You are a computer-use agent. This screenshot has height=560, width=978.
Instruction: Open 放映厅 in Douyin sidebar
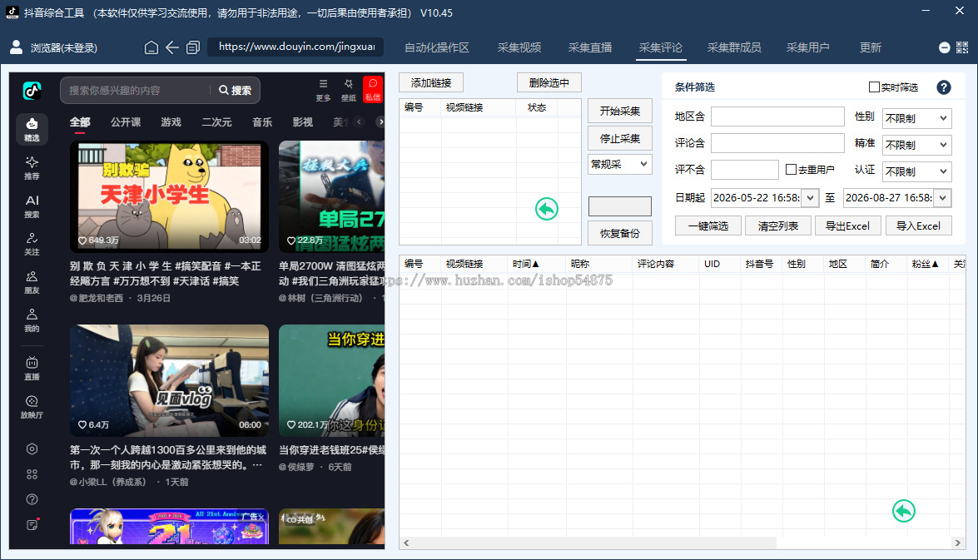(x=32, y=406)
